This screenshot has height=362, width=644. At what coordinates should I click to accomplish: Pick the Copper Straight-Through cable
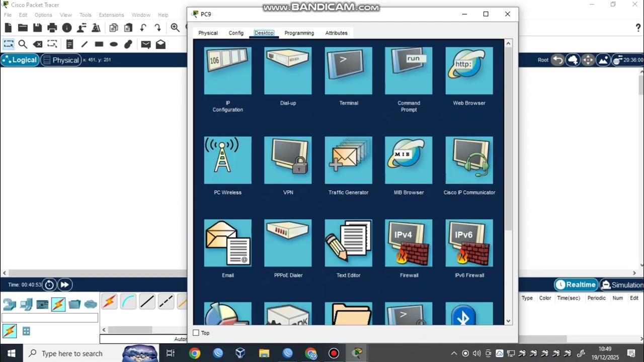tap(147, 302)
